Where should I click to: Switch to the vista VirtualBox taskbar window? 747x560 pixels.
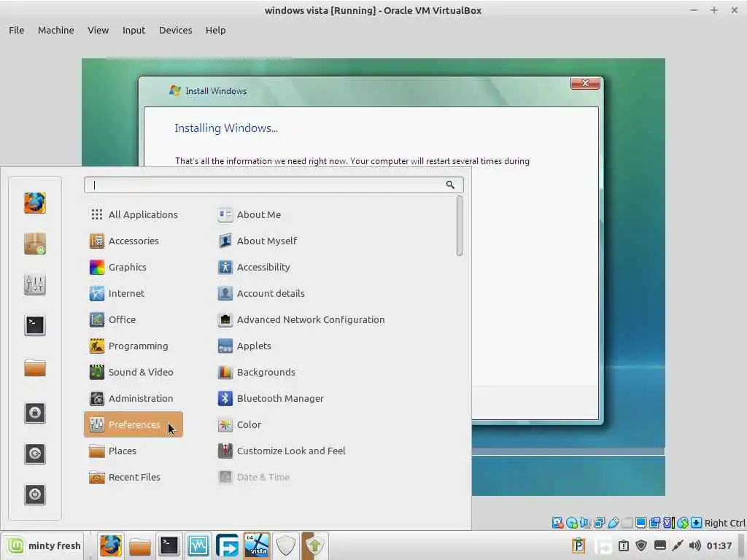(256, 545)
